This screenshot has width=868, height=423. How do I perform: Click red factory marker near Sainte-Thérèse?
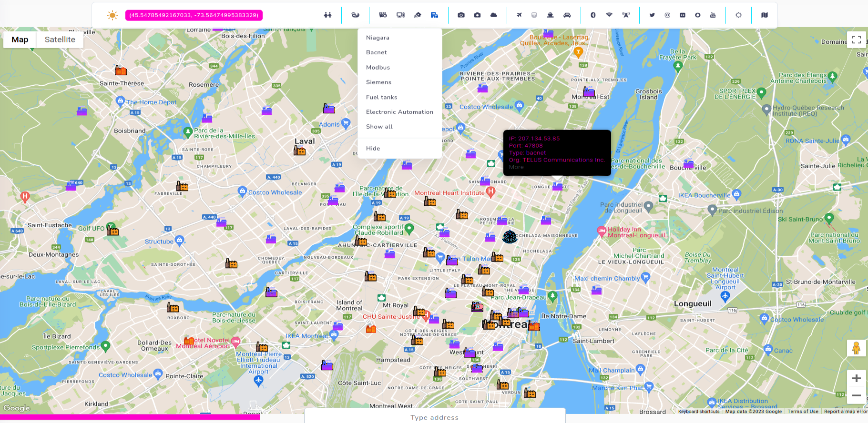121,70
